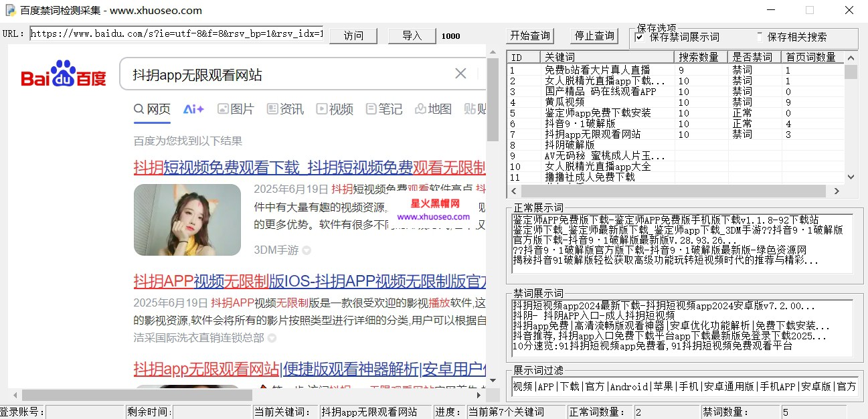Switch to the 资讯 search tab
This screenshot has width=868, height=419.
click(x=285, y=109)
